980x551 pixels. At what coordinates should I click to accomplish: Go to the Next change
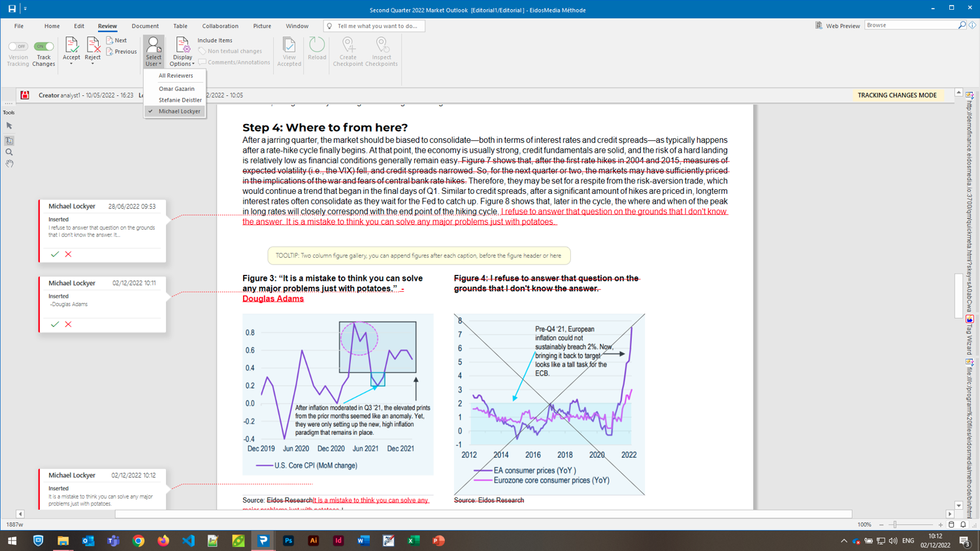[117, 40]
